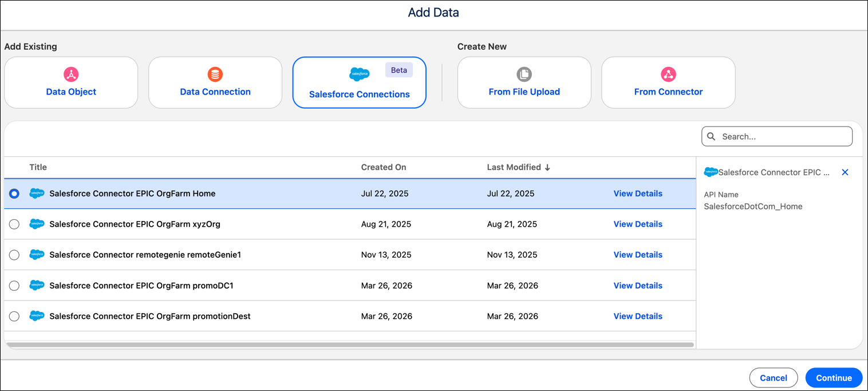Click Created On 'Aug 21, 2025' cell
This screenshot has width=868, height=391.
click(x=386, y=224)
